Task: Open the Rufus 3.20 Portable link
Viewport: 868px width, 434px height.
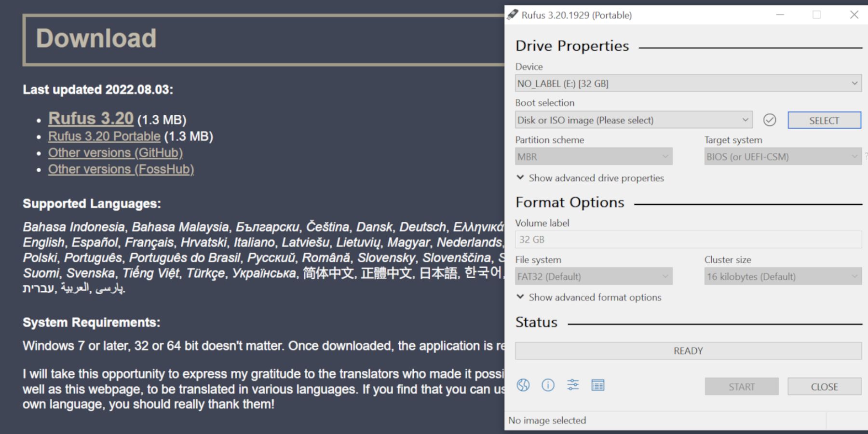Action: (x=104, y=136)
